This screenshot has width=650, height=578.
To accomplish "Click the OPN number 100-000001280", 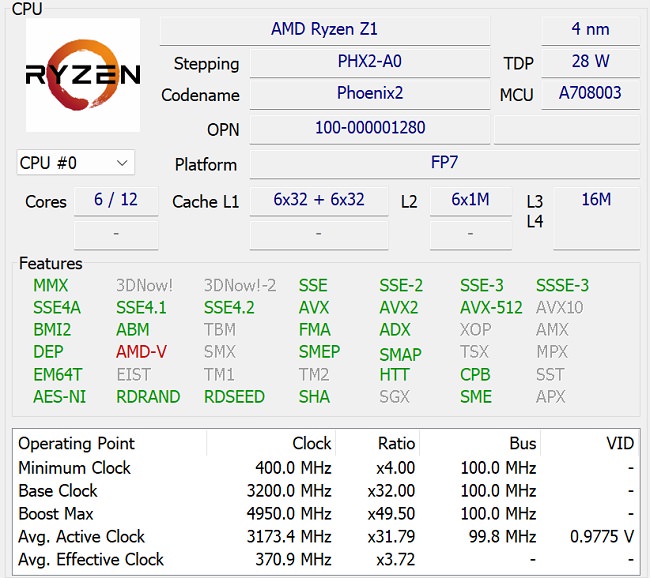I will [369, 129].
